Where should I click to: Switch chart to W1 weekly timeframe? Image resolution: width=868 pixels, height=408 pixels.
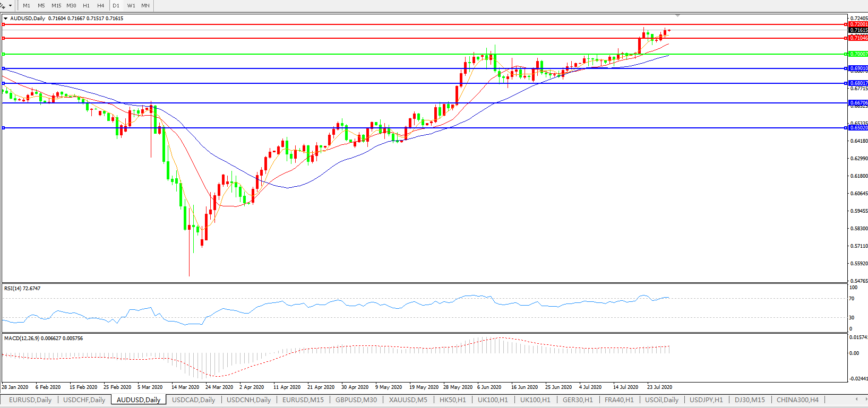pos(131,6)
